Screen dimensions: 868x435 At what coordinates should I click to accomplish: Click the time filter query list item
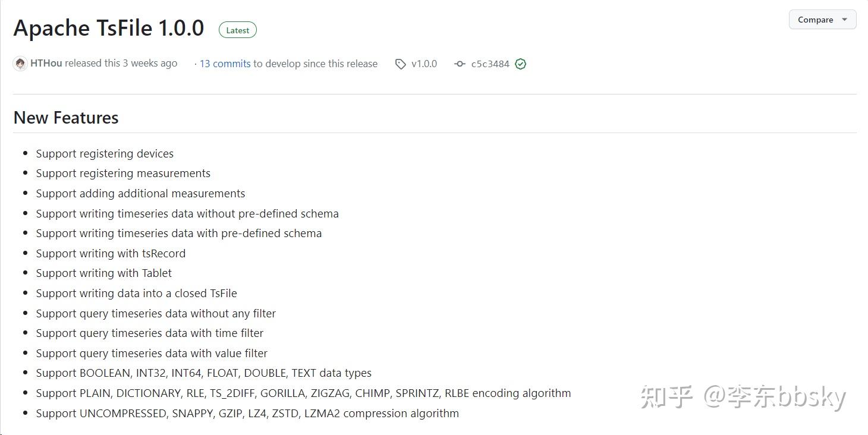coord(149,333)
